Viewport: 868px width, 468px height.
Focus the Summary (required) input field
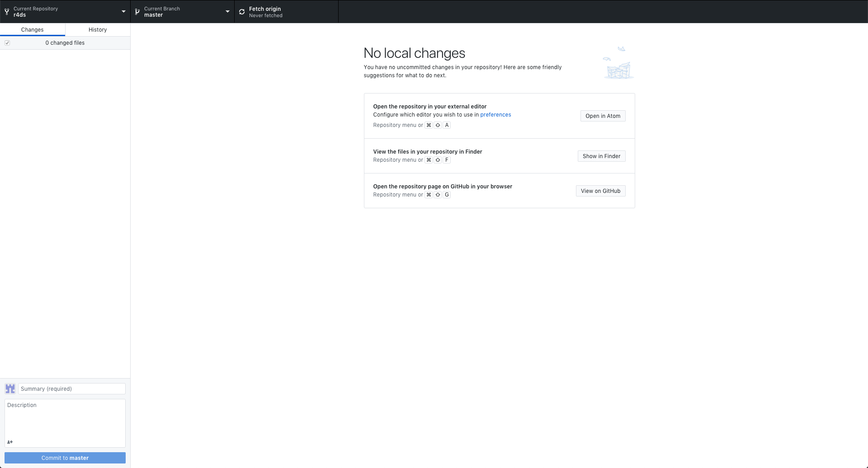[72, 389]
